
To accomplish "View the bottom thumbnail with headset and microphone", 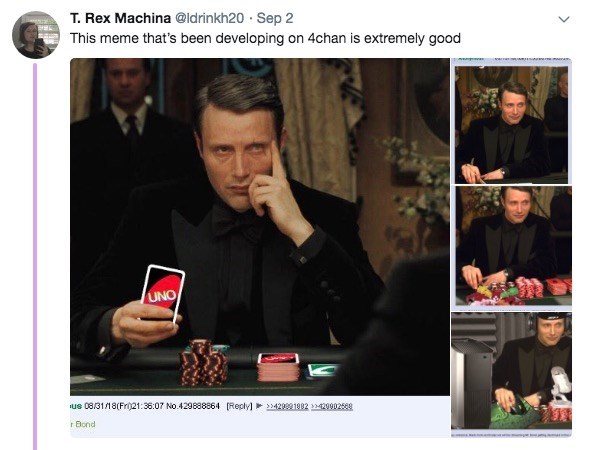I will tap(511, 370).
